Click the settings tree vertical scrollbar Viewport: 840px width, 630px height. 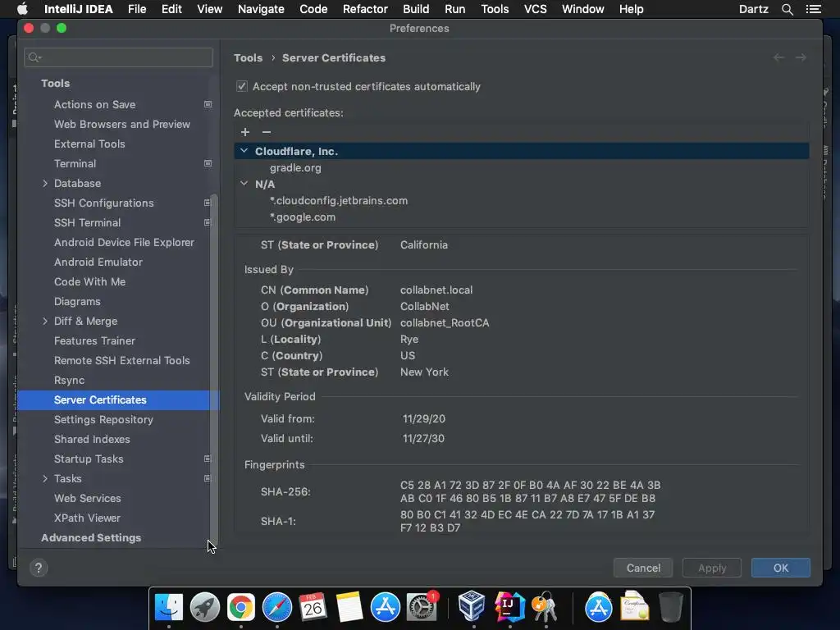(214, 370)
